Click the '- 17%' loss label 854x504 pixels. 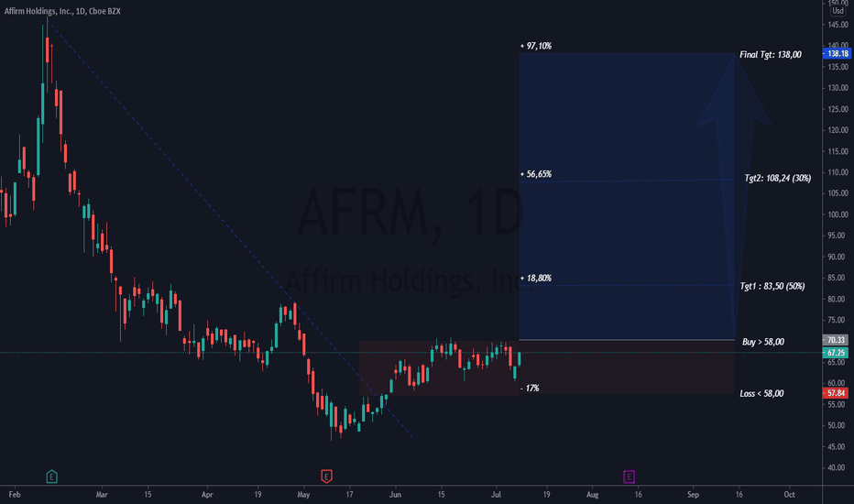(530, 388)
